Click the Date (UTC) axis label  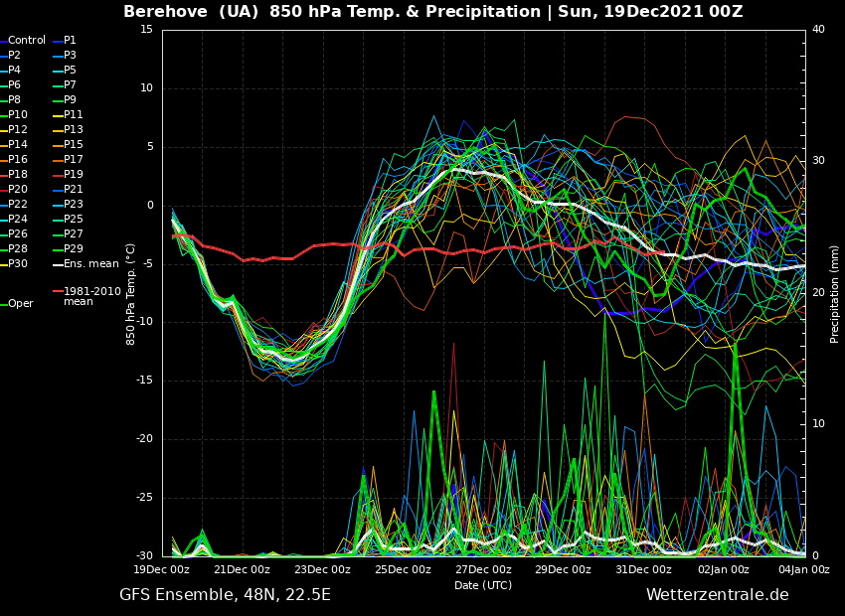(483, 585)
